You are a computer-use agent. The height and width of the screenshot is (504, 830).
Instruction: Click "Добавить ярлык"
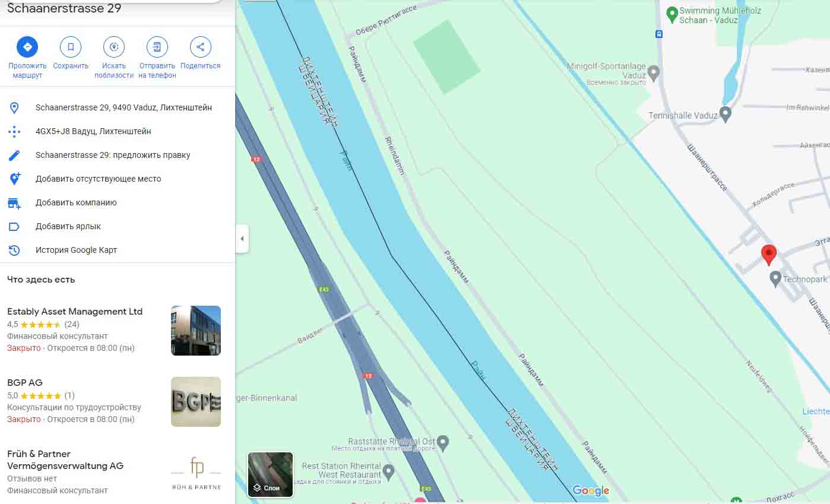[68, 227]
